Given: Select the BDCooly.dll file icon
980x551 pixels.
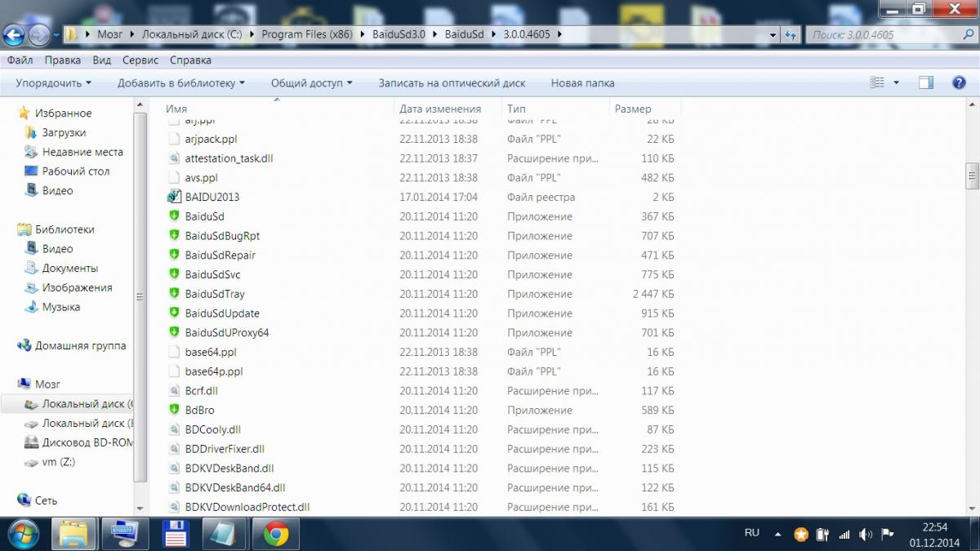Looking at the screenshot, I should tap(173, 429).
